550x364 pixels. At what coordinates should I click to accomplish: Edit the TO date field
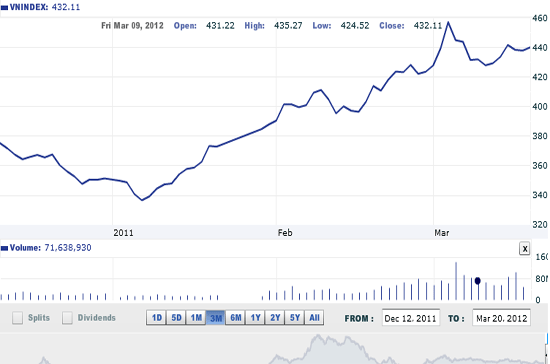pyautogui.click(x=501, y=318)
